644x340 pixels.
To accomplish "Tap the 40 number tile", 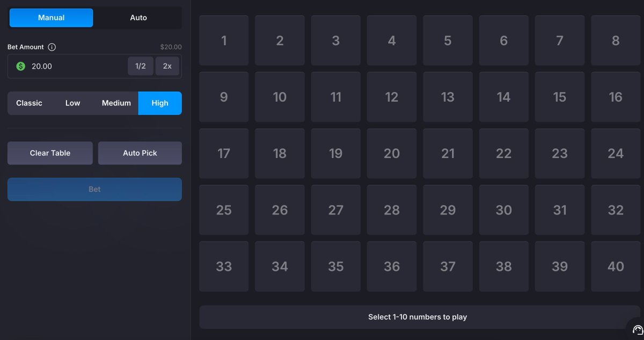I will pos(616,266).
